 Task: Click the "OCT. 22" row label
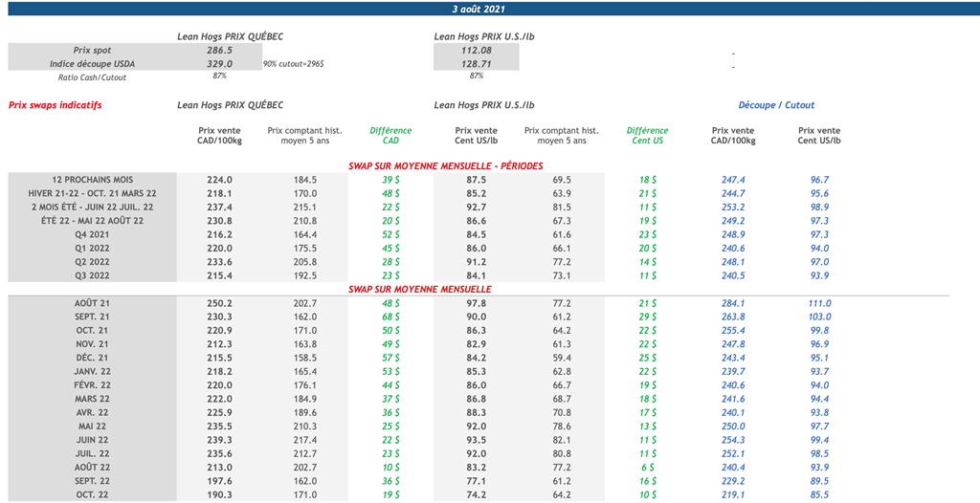pyautogui.click(x=93, y=495)
